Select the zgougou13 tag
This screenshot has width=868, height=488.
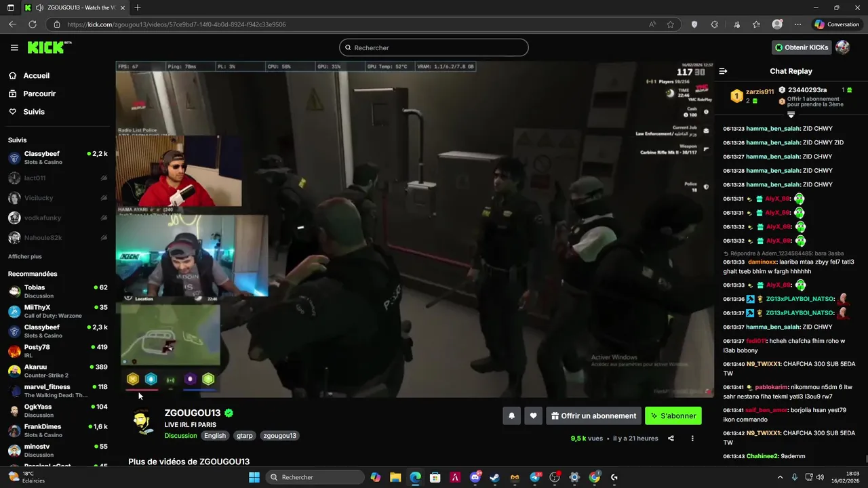click(x=279, y=436)
